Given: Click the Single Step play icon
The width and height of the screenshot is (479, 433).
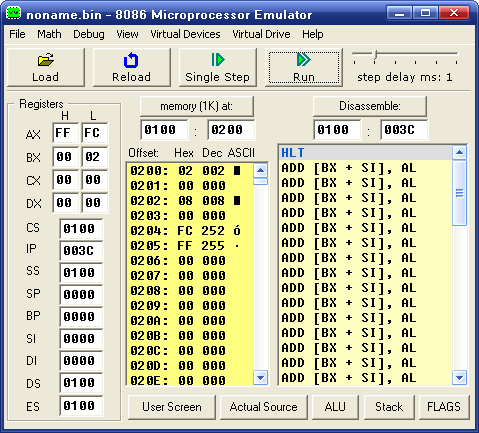Looking at the screenshot, I should pyautogui.click(x=218, y=60).
